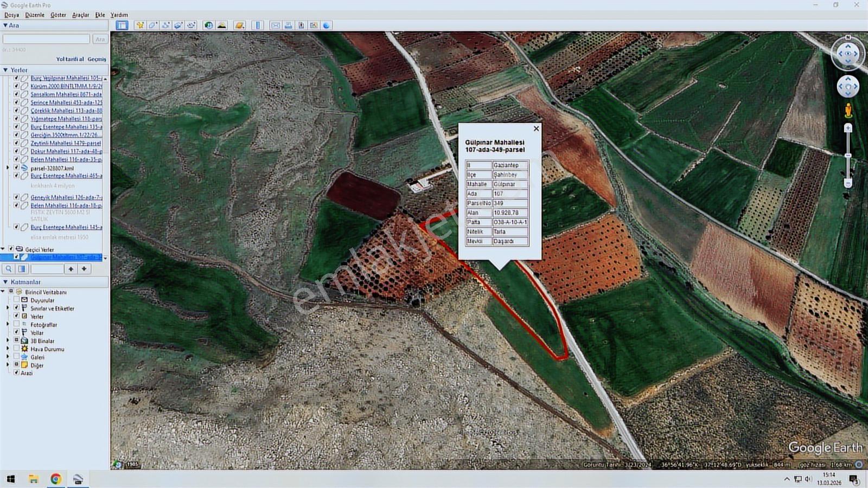
Task: Collapse the Birincil Veritabanı tree node
Action: 3,292
